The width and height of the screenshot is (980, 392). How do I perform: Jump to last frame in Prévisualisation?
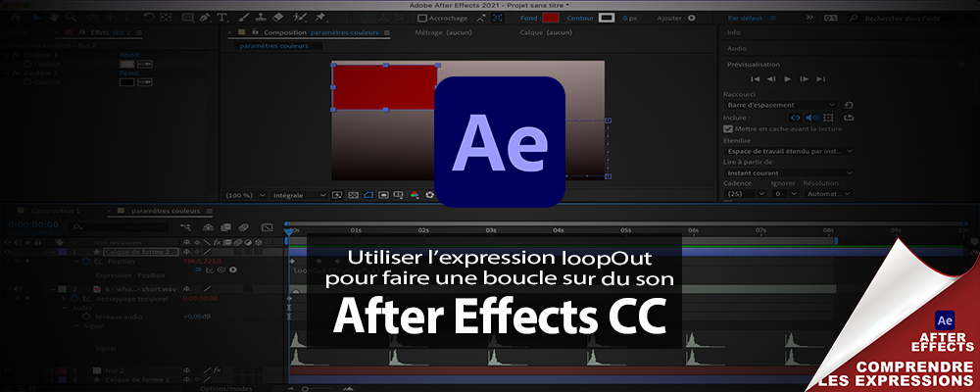tap(820, 78)
